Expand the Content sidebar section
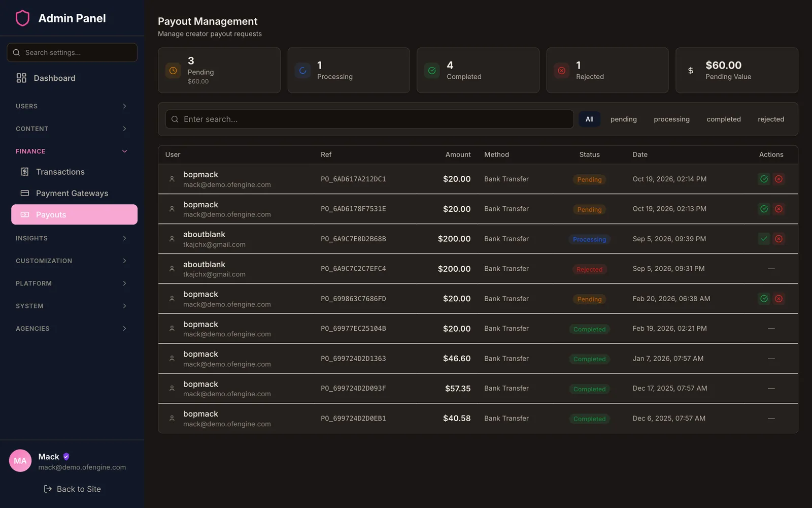Image resolution: width=812 pixels, height=508 pixels. click(x=72, y=129)
